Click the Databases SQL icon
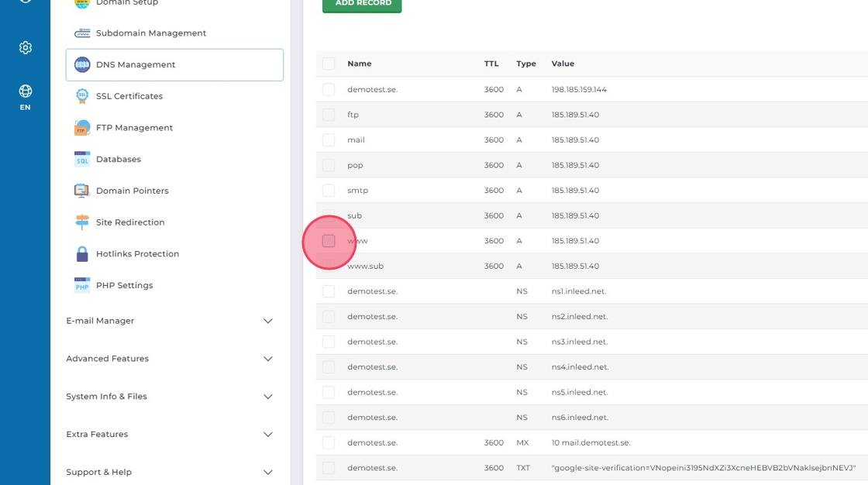The image size is (868, 485). click(82, 159)
